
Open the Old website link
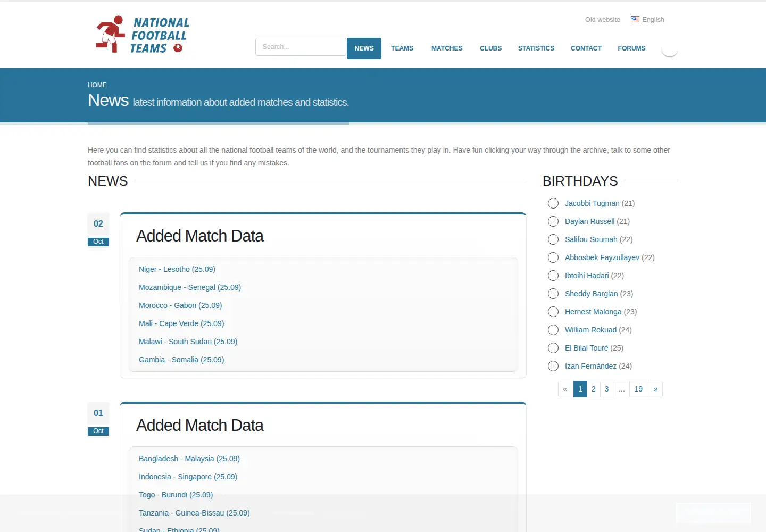603,20
